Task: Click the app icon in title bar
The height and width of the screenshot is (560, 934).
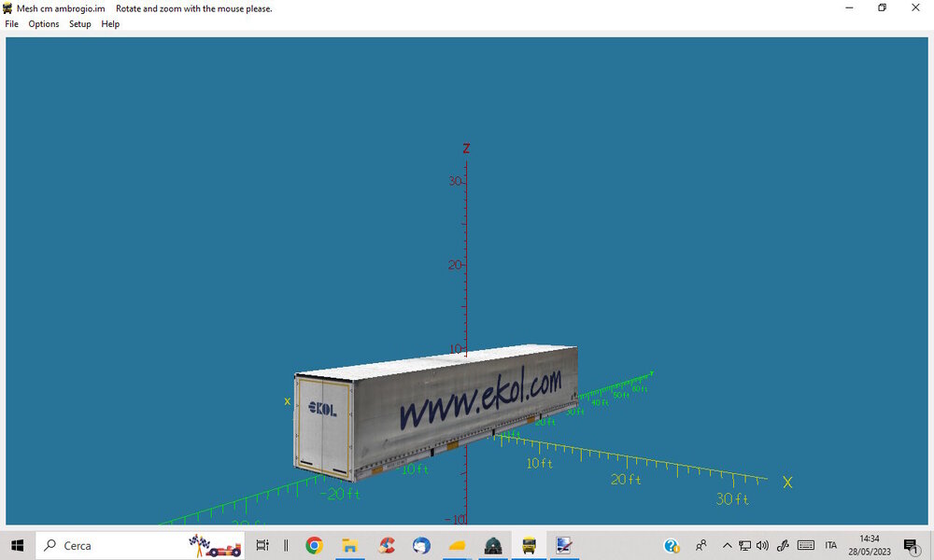Action: click(7, 8)
